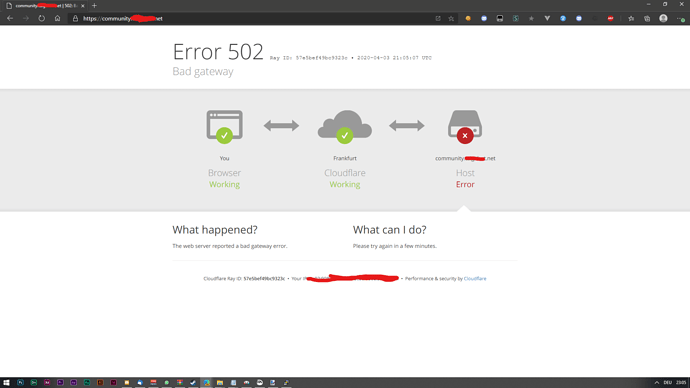Open the orange round extension icon
This screenshot has width=690, height=388.
click(468, 18)
